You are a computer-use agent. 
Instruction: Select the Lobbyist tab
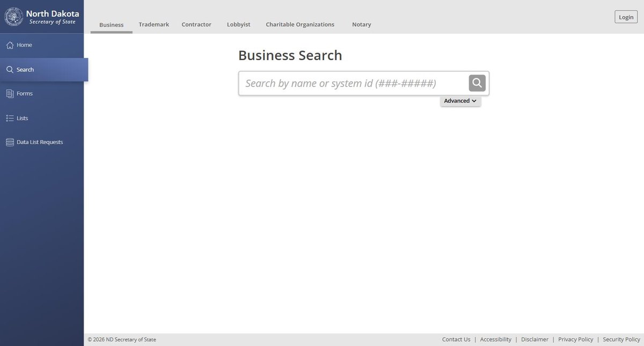click(239, 25)
